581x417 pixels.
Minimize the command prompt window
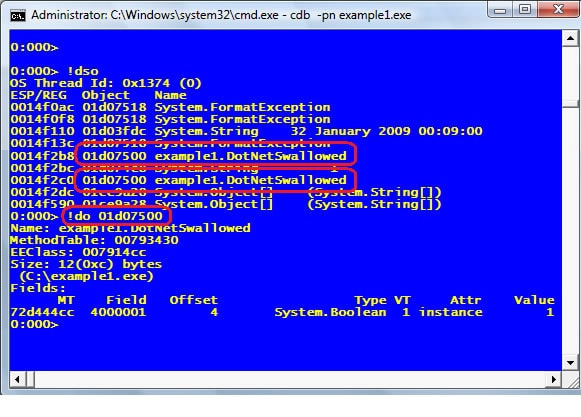pyautogui.click(x=500, y=10)
